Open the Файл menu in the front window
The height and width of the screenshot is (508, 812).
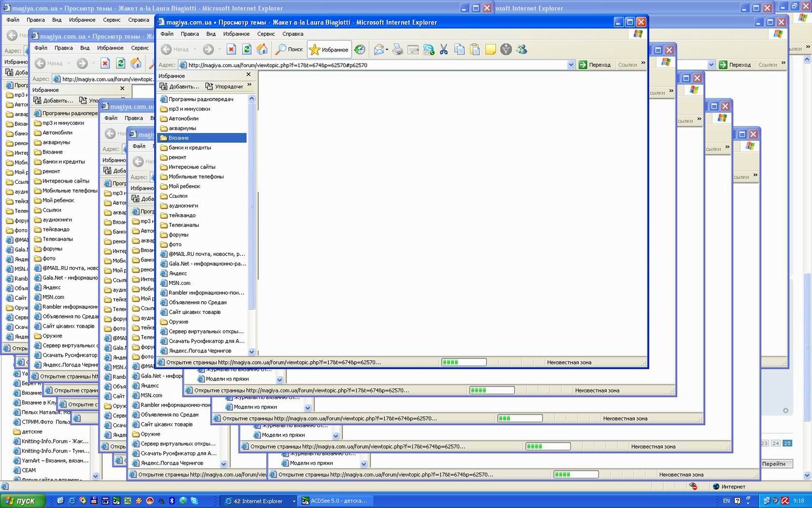pos(167,34)
